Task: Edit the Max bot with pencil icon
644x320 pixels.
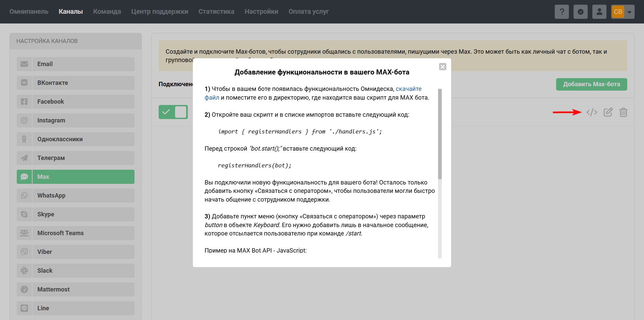Action: point(608,112)
